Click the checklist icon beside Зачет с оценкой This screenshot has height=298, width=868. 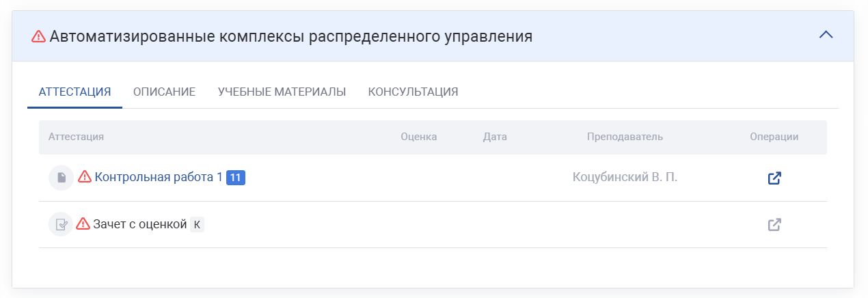61,224
